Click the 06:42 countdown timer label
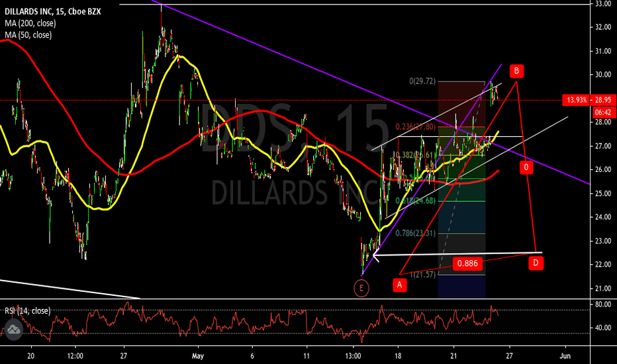The image size is (617, 364). coord(603,113)
